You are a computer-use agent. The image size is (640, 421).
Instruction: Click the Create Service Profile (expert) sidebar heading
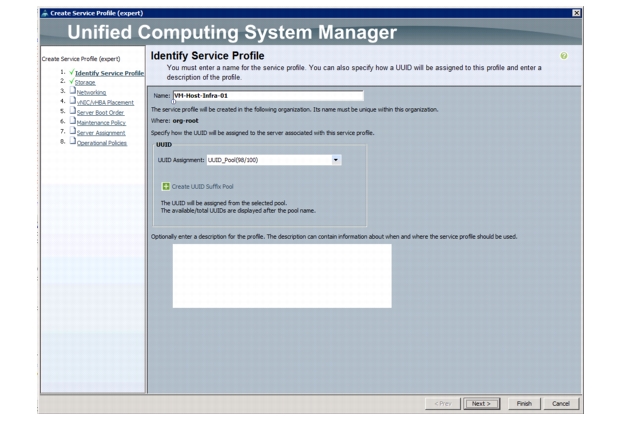coord(81,59)
